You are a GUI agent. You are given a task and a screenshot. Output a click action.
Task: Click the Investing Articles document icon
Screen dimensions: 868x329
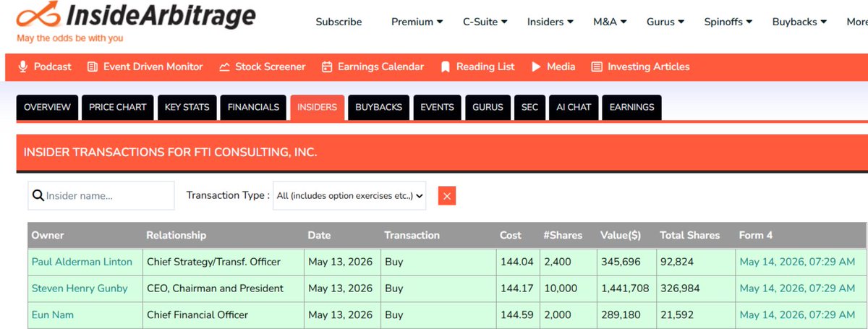[597, 67]
